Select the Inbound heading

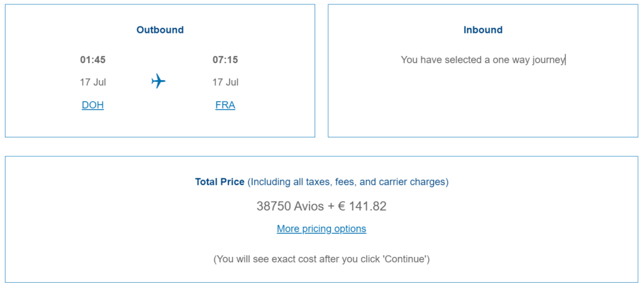tap(483, 30)
